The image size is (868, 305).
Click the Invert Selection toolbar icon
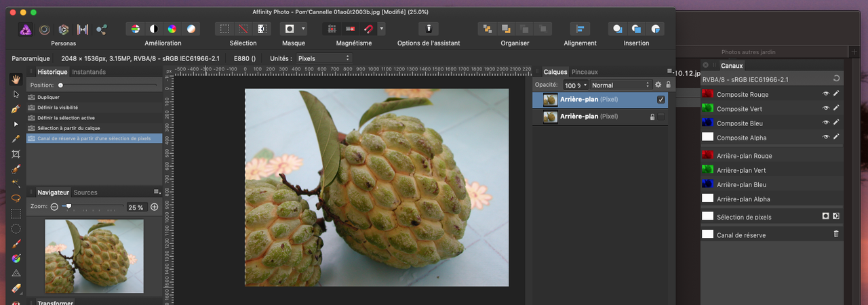click(261, 29)
